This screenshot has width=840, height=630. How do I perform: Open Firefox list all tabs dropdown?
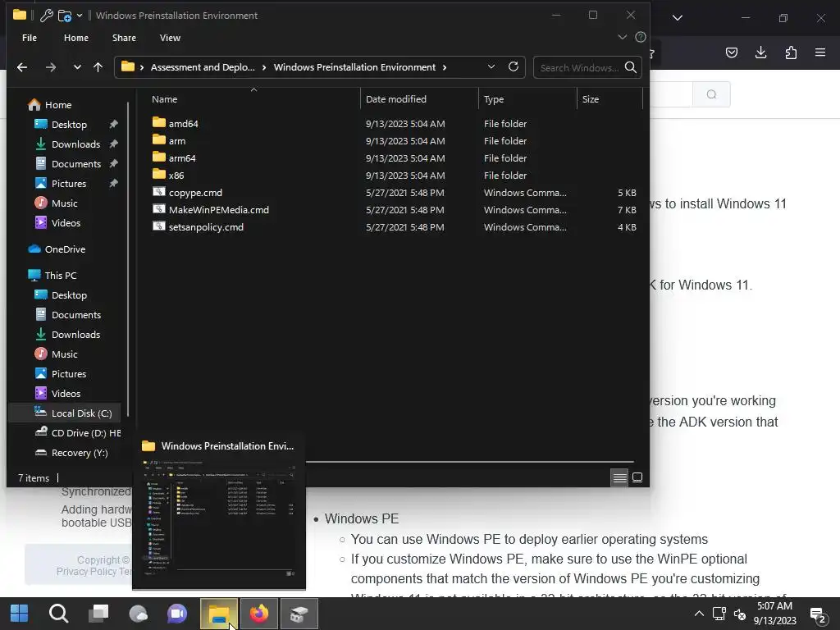click(x=677, y=18)
